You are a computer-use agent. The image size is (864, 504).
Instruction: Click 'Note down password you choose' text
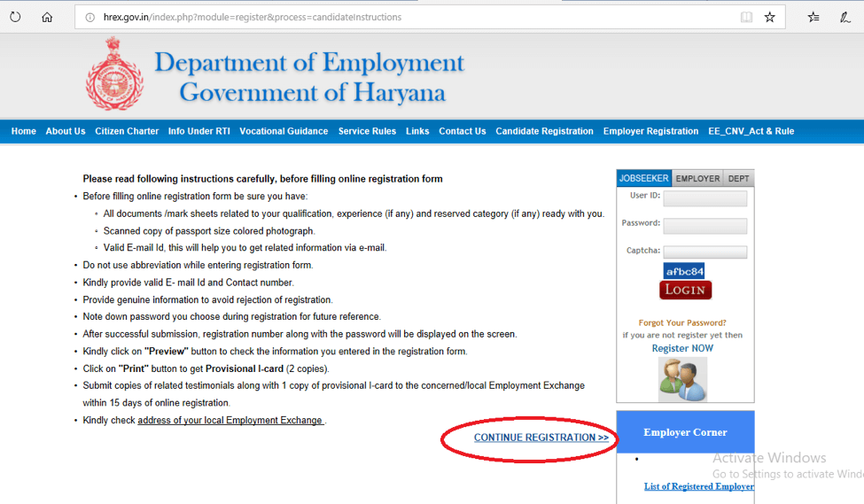[x=231, y=317]
